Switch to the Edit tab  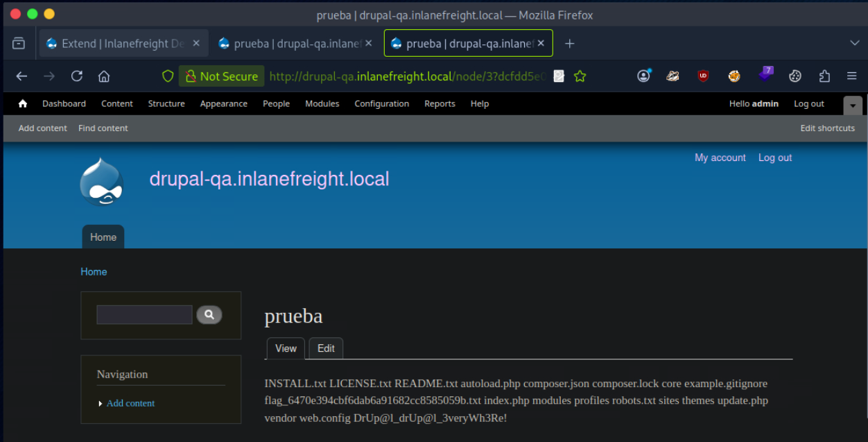pos(326,348)
